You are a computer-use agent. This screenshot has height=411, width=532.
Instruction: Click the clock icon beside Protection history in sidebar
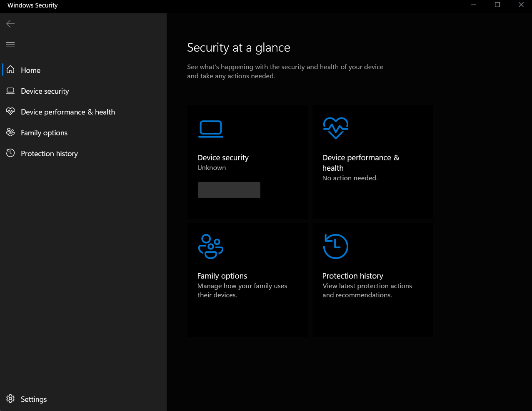[x=10, y=153]
